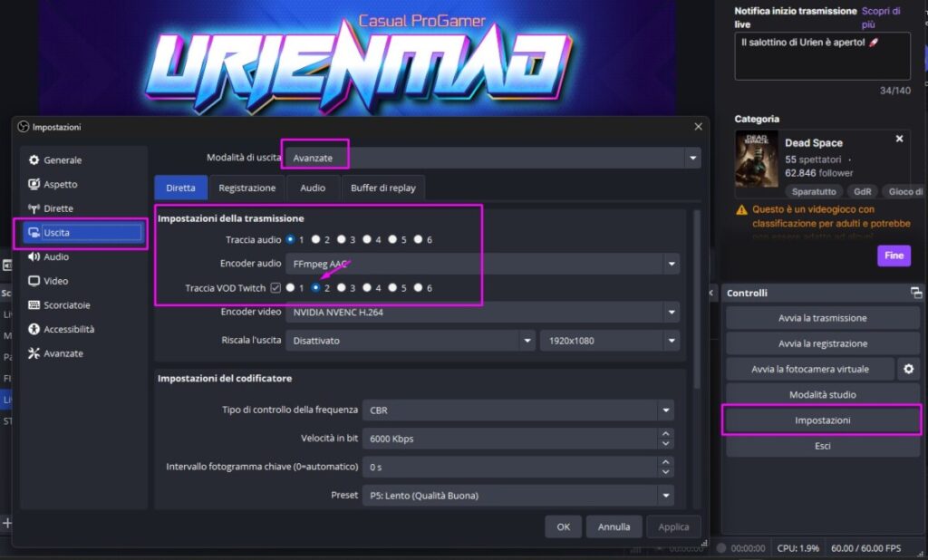Click the Audio speaker icon in sidebar
This screenshot has width=928, height=560.
[x=34, y=256]
